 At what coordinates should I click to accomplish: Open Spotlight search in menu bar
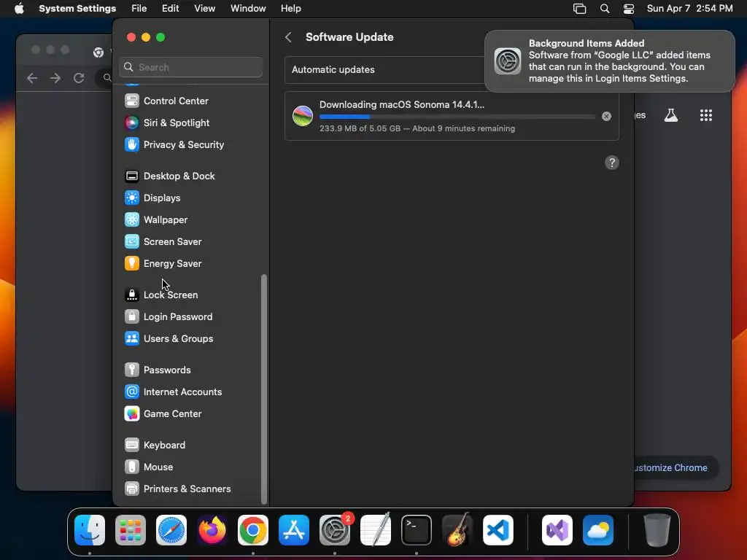click(605, 9)
